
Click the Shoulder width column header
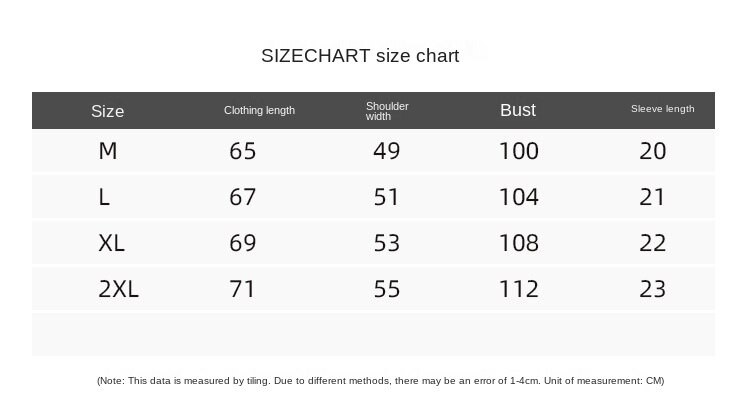pos(386,111)
